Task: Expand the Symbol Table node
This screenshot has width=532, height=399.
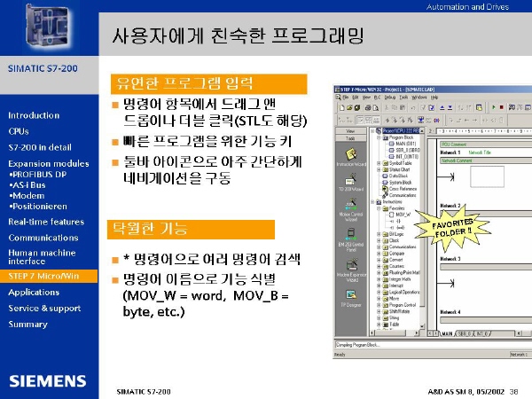Action: pos(379,163)
